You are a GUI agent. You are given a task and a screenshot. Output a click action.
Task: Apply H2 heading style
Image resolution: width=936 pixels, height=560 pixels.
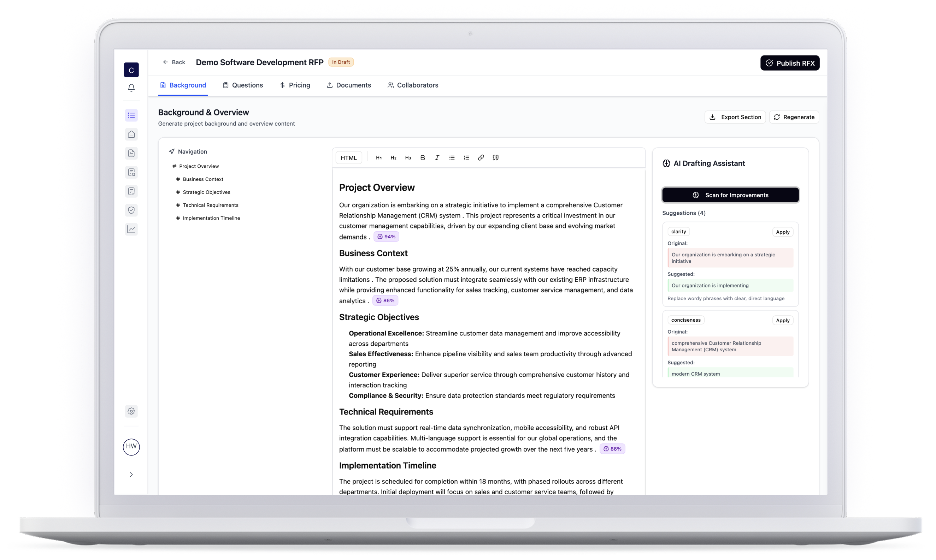pos(393,158)
